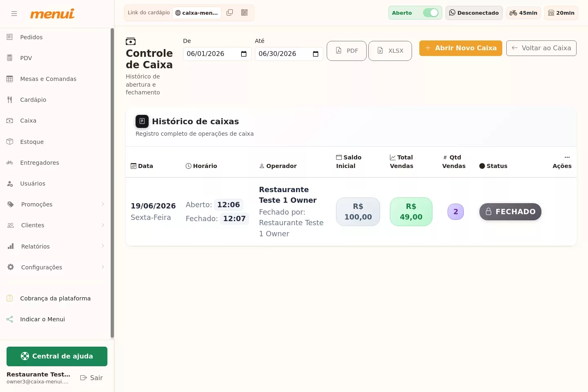Click the Entregadores motorcycle icon
Viewport: 588px width, 392px height.
click(10, 163)
